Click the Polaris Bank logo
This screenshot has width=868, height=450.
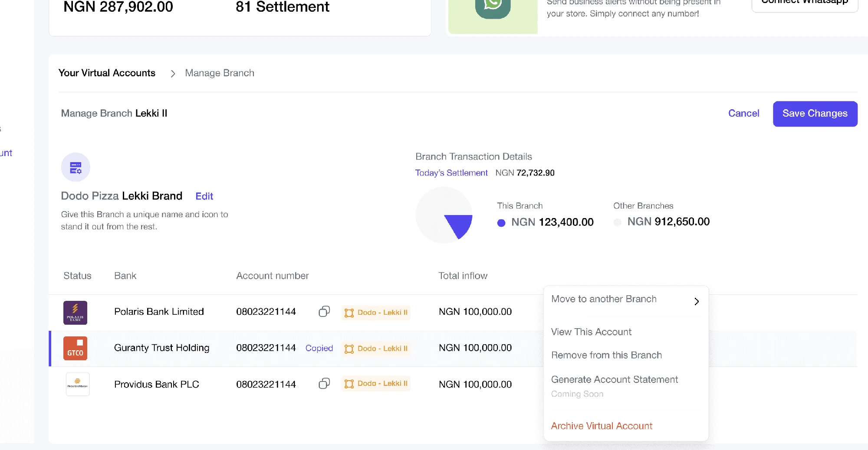point(76,313)
